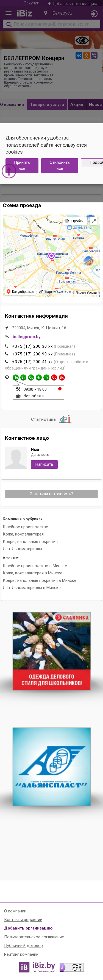This screenshot has height=980, width=103.
Task: Click the Принять все cookies button
Action: tap(22, 165)
